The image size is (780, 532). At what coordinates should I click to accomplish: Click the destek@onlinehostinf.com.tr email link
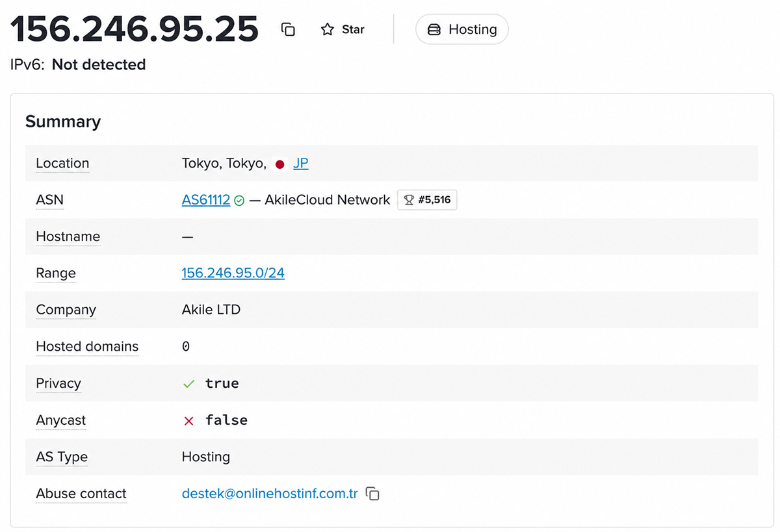[270, 494]
